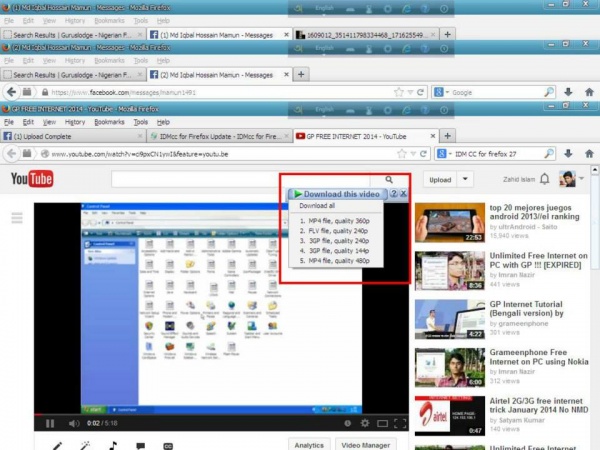
Task: Click the YouTube logo
Action: 32,179
